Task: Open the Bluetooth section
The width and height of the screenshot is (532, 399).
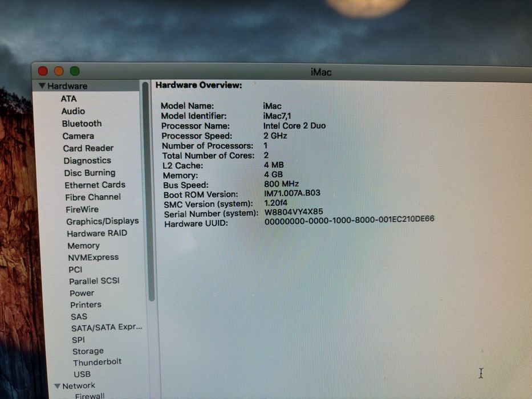Action: pos(82,124)
